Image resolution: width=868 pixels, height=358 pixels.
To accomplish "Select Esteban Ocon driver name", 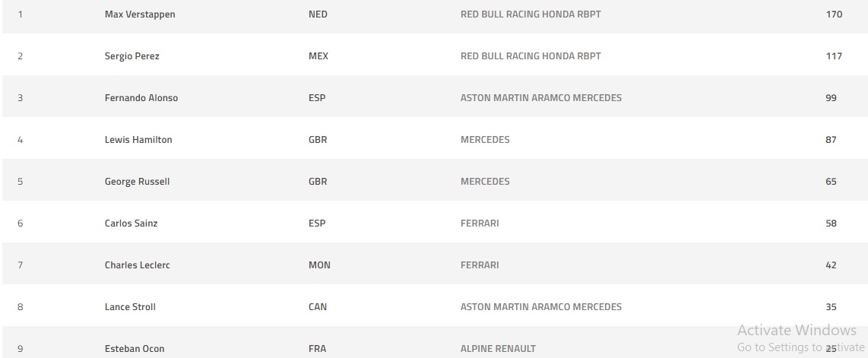I will (135, 349).
